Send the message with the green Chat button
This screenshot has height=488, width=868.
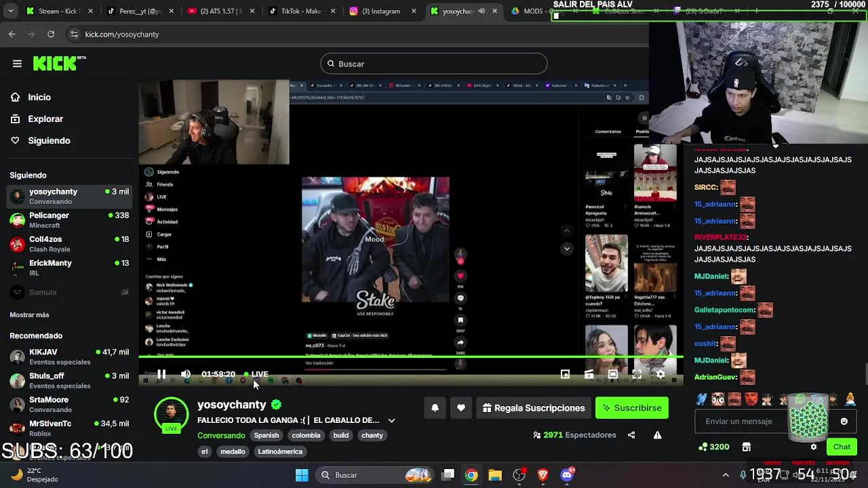842,447
